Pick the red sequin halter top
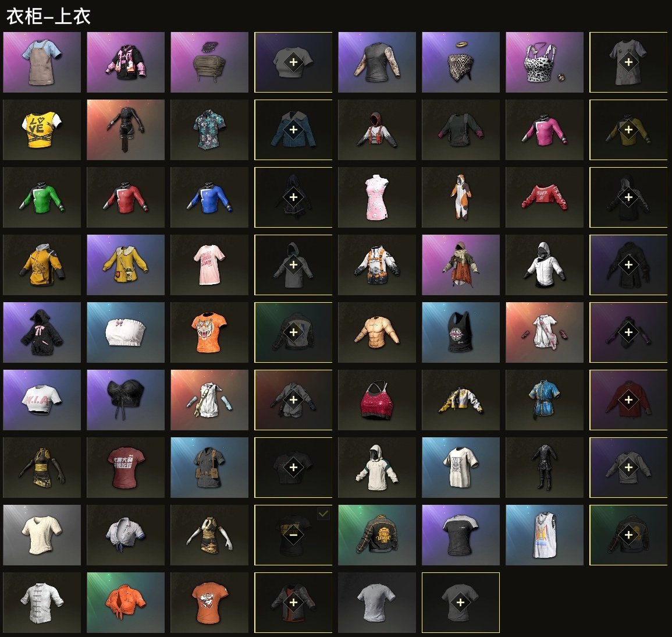 [376, 400]
